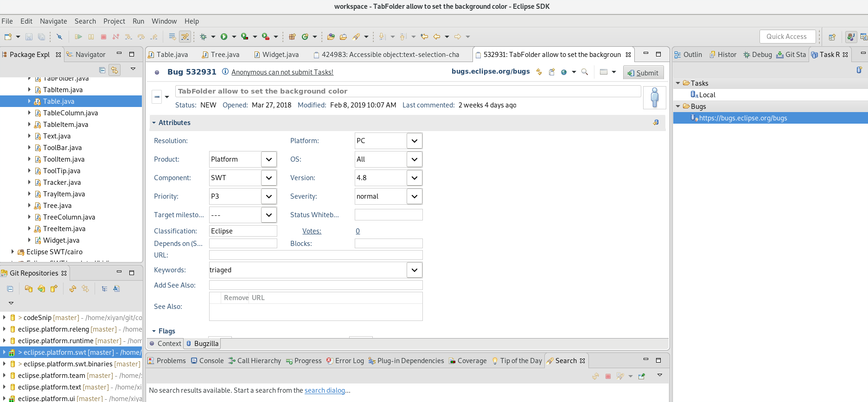This screenshot has width=868, height=402.
Task: Click the New Java Package icon
Action: click(x=292, y=37)
